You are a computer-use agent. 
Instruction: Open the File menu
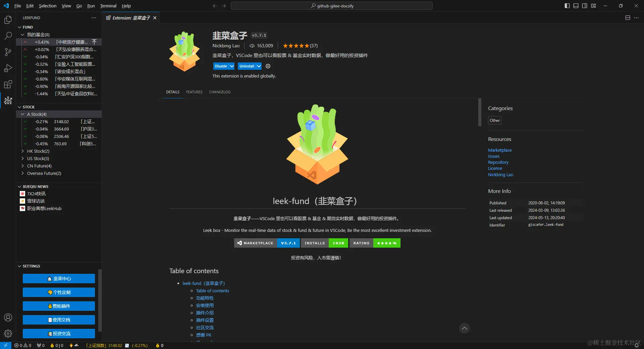pos(17,6)
